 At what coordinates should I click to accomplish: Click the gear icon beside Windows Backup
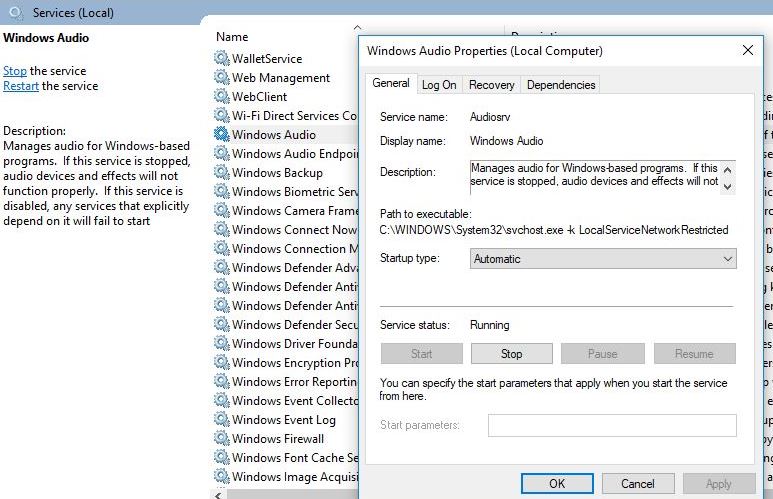pyautogui.click(x=222, y=173)
